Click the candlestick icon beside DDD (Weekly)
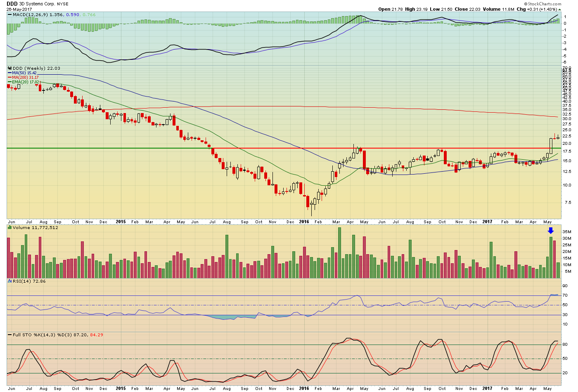Screen dimensions: 578x392 tap(10, 68)
